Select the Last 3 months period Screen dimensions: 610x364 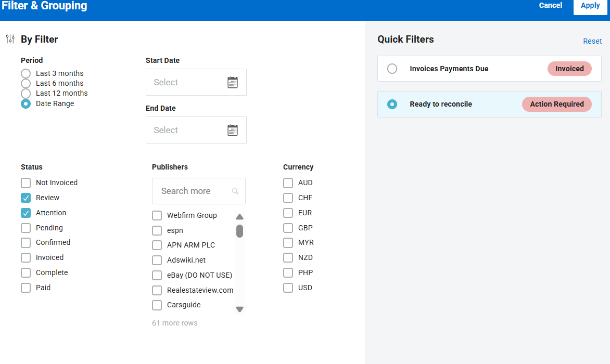pos(26,73)
